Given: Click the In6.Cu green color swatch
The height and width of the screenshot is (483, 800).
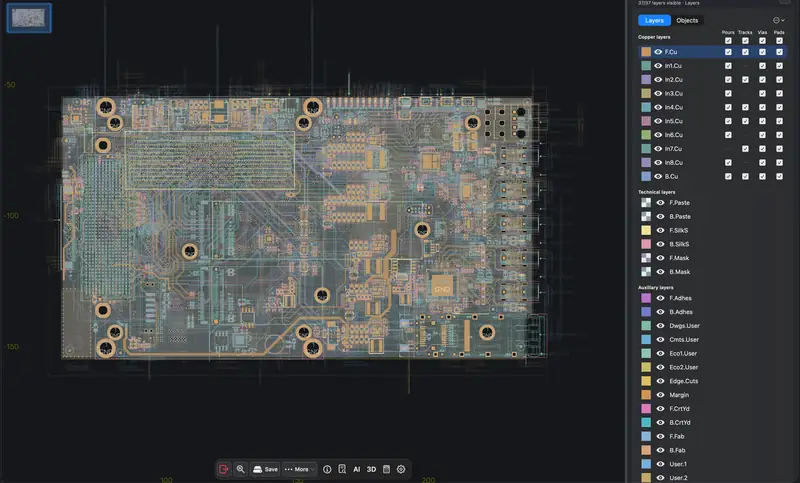Looking at the screenshot, I should [x=646, y=135].
